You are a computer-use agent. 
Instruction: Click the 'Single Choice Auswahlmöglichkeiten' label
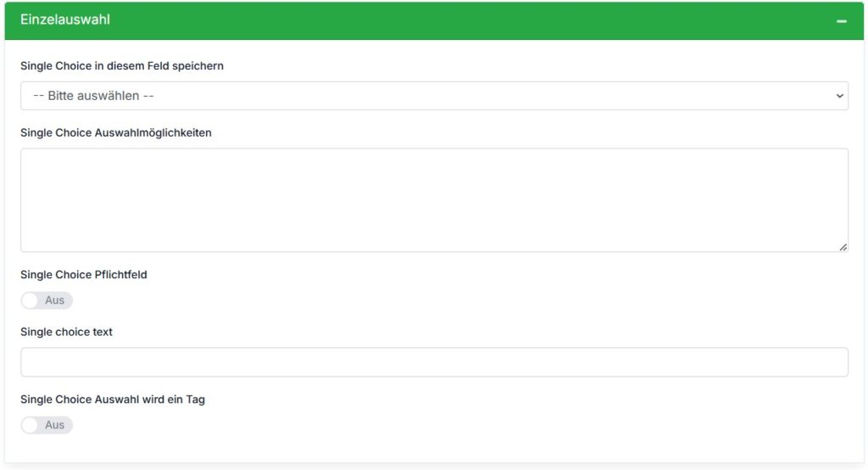click(115, 133)
